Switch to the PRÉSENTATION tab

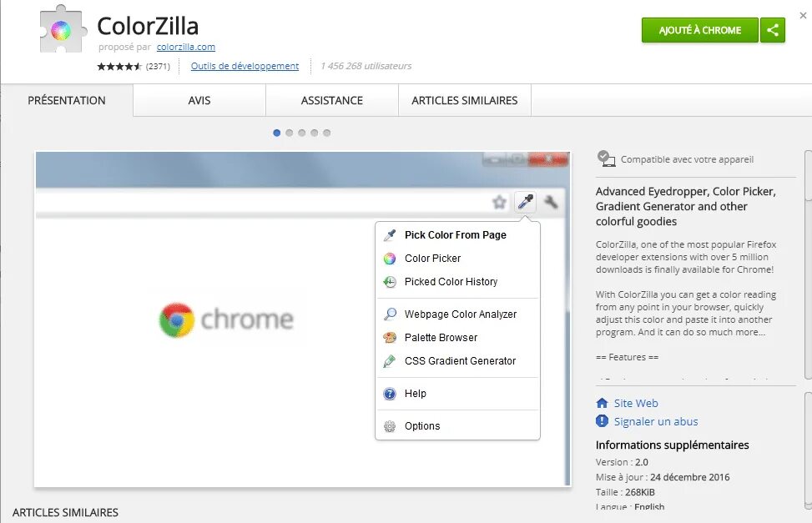(x=67, y=100)
